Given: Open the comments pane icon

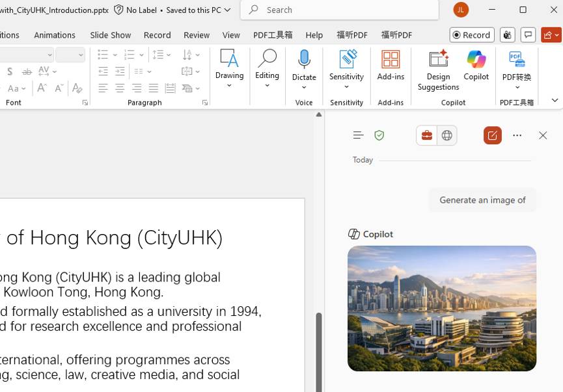Looking at the screenshot, I should tap(528, 35).
